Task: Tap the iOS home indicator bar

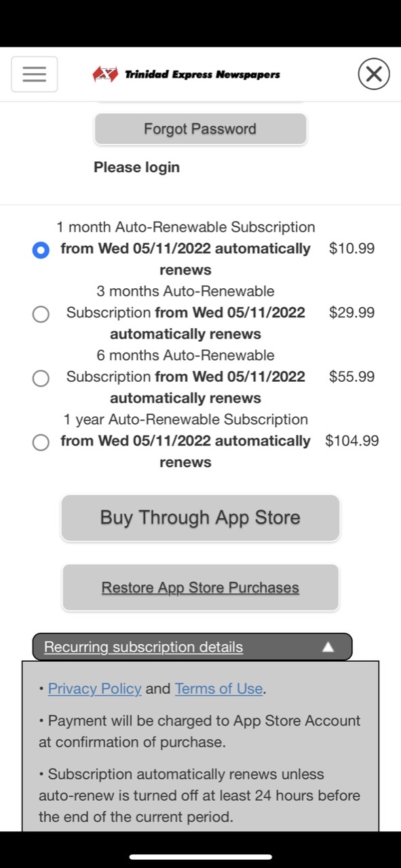Action: 200,856
